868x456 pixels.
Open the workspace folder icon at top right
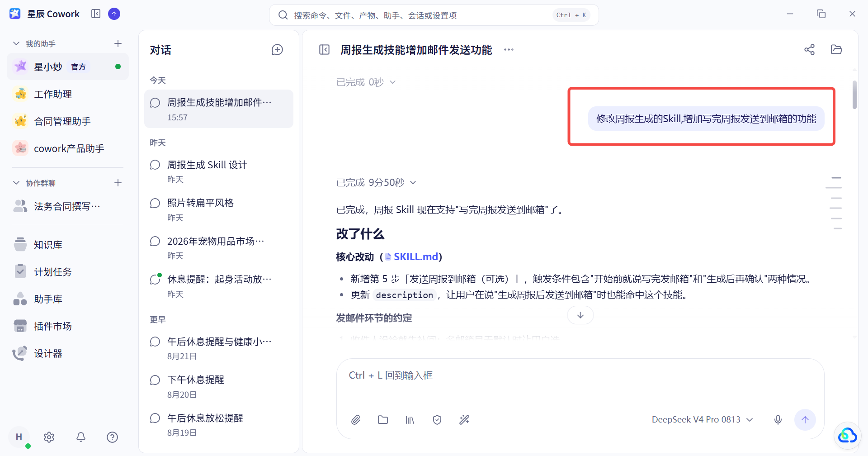click(836, 50)
